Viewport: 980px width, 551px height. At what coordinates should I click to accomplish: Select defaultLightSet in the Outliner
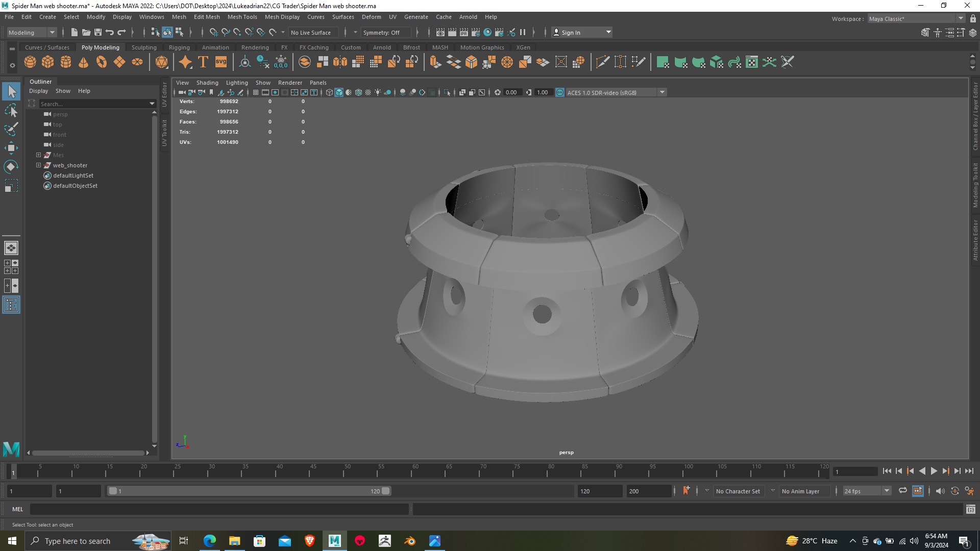pyautogui.click(x=73, y=175)
